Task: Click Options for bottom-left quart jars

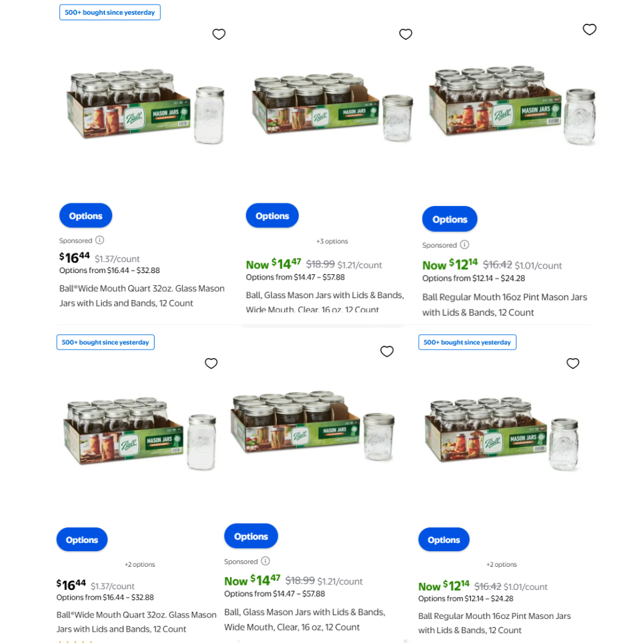Action: pos(82,540)
